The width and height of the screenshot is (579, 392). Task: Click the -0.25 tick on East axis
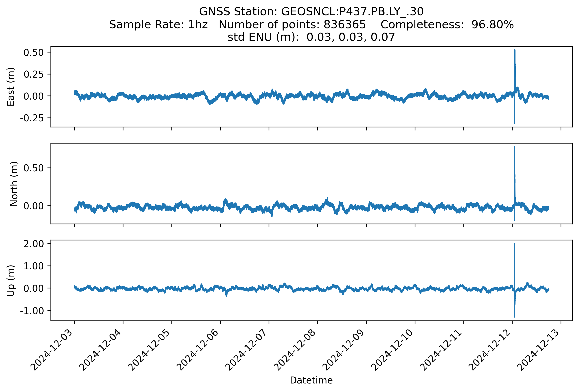point(32,118)
